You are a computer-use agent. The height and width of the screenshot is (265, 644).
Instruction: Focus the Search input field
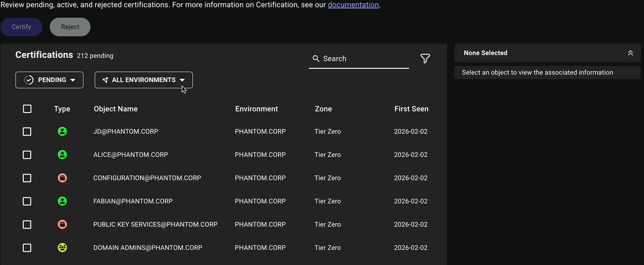[x=359, y=59]
